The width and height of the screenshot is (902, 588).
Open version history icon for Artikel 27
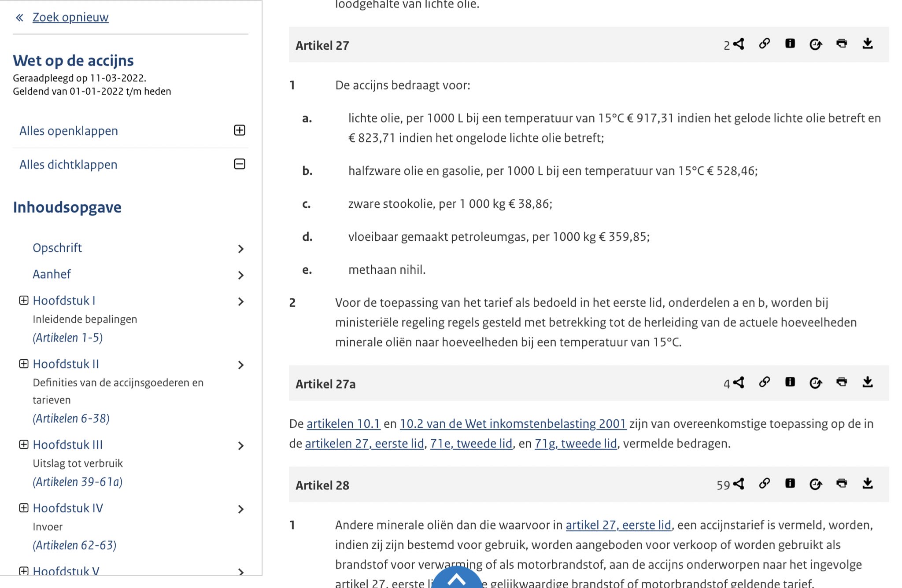coord(815,44)
